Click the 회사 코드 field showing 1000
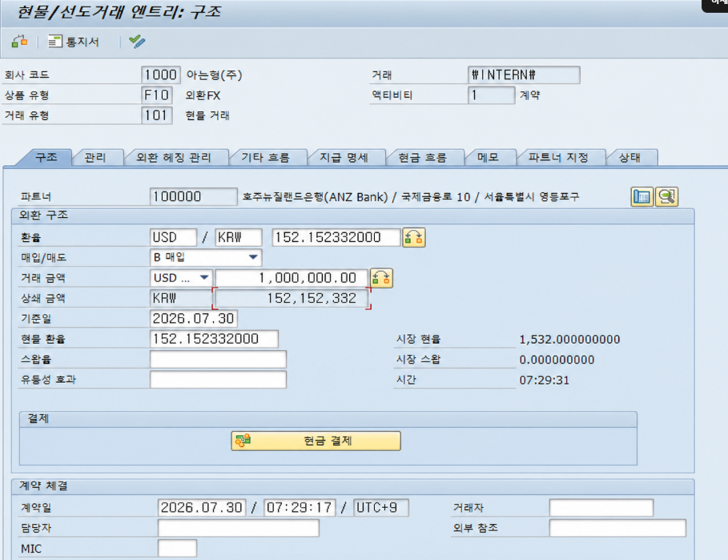Image resolution: width=728 pixels, height=560 pixels. 161,75
